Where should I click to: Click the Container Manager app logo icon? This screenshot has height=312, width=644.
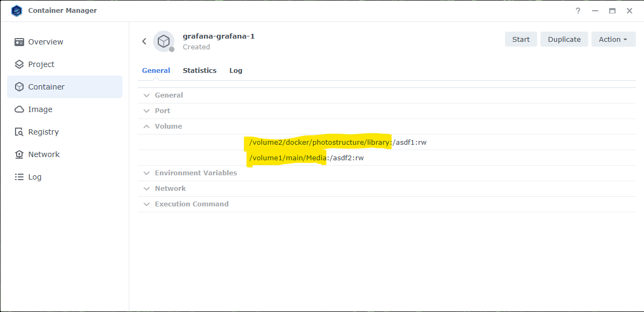point(17,11)
